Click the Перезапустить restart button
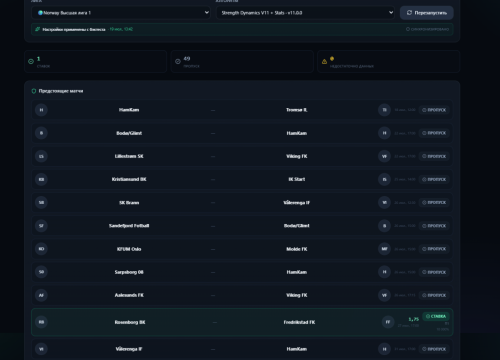Viewport: 500px width, 360px height. [427, 13]
